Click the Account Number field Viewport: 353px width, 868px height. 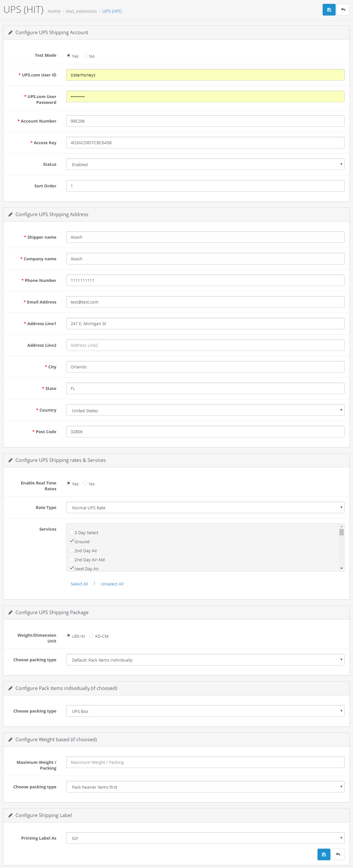[x=205, y=121]
